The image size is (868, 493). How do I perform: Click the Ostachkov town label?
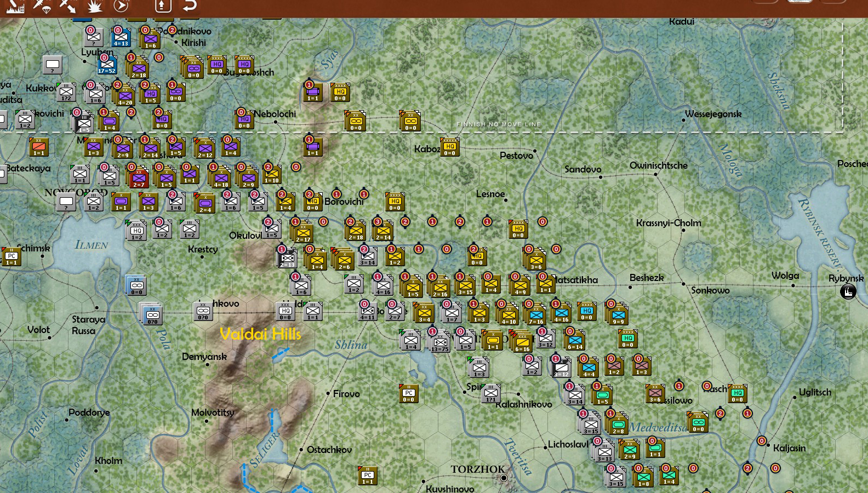click(x=329, y=450)
